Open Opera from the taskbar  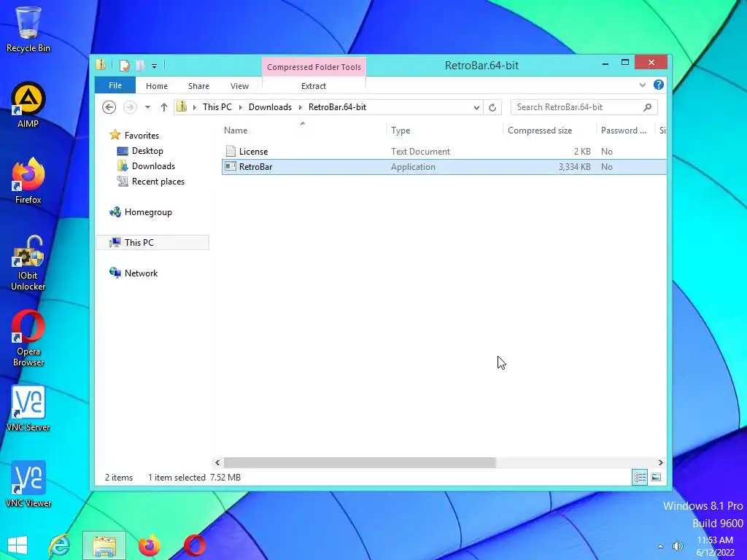[x=195, y=545]
